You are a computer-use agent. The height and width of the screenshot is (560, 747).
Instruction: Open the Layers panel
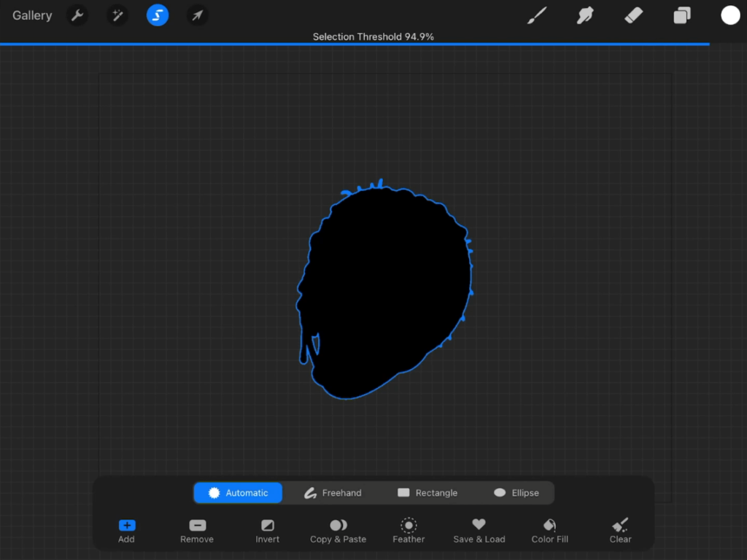[681, 15]
